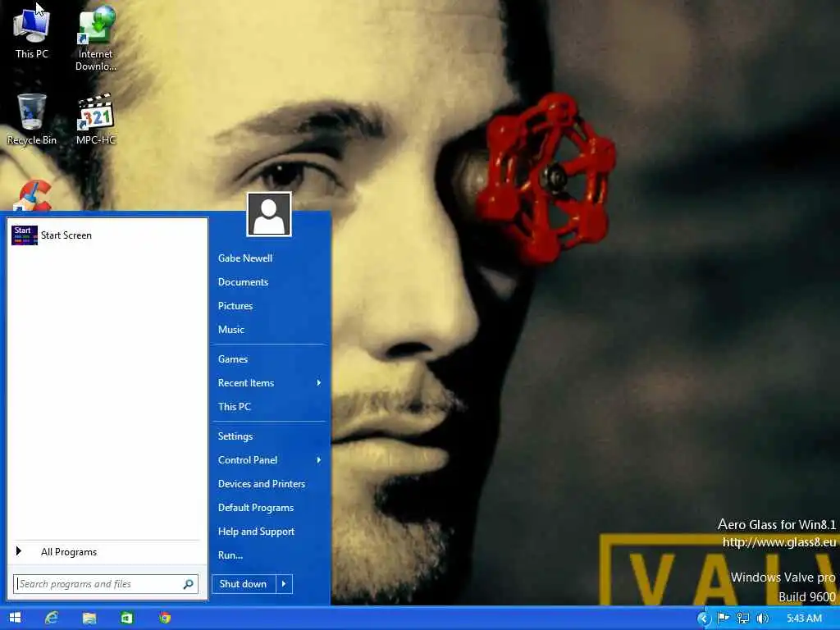Open Internet Explorer from taskbar
840x630 pixels.
point(52,618)
